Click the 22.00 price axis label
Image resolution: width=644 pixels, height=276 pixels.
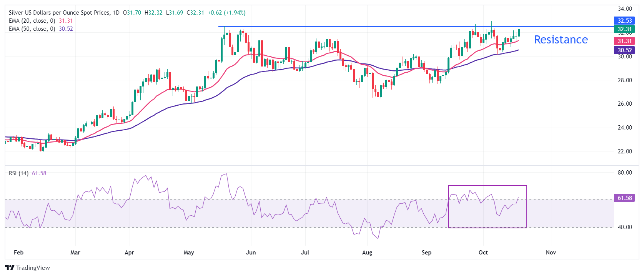coord(625,151)
